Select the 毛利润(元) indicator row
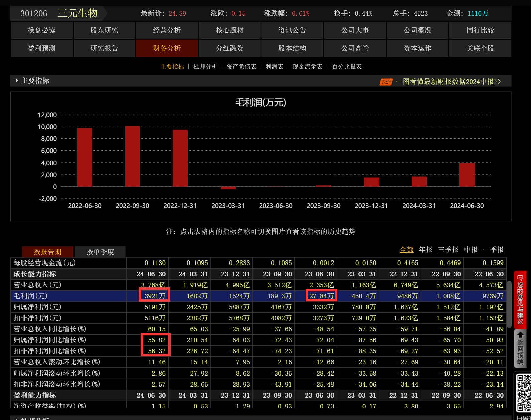Image resolution: width=531 pixels, height=420 pixels. click(x=258, y=296)
